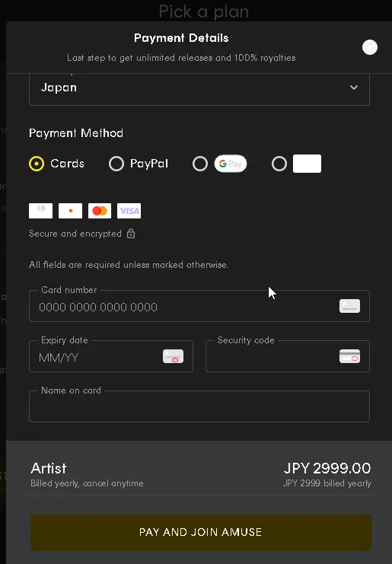Click the card icon in Security code field

pyautogui.click(x=349, y=356)
